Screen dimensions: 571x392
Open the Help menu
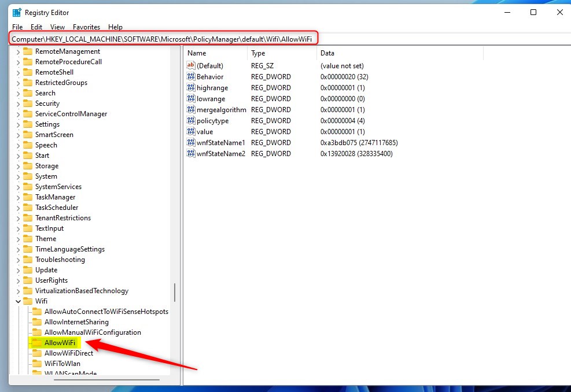(x=115, y=27)
